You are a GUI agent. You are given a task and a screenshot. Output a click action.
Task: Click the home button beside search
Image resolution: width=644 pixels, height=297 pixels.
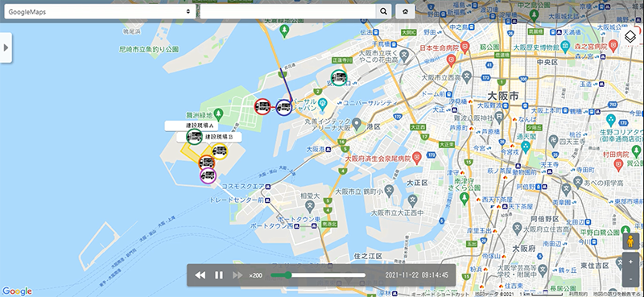406,11
